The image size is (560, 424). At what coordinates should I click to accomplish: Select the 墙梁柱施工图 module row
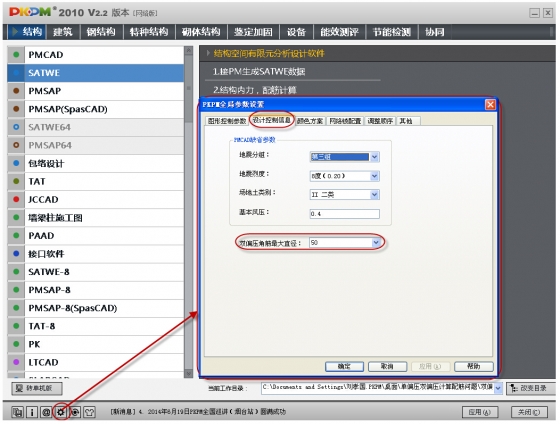pos(96,218)
